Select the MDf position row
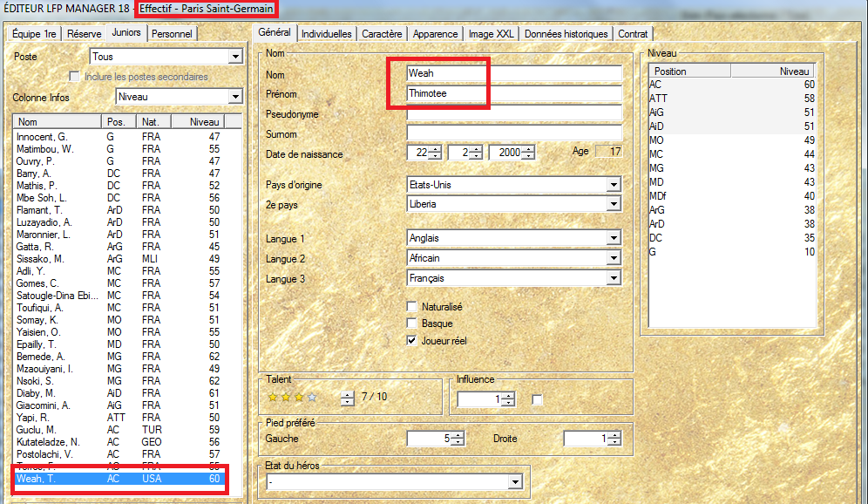 pyautogui.click(x=732, y=196)
